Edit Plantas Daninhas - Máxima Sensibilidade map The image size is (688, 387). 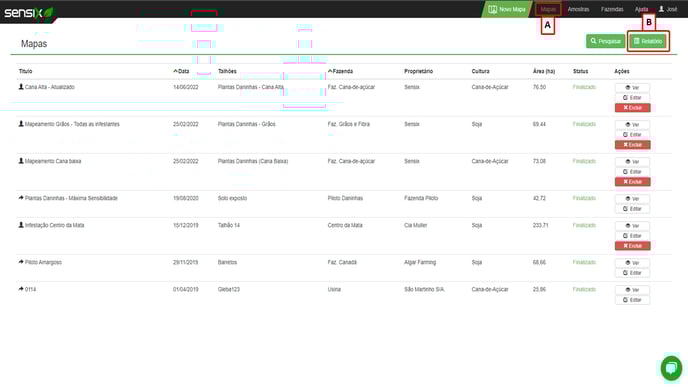click(x=632, y=209)
